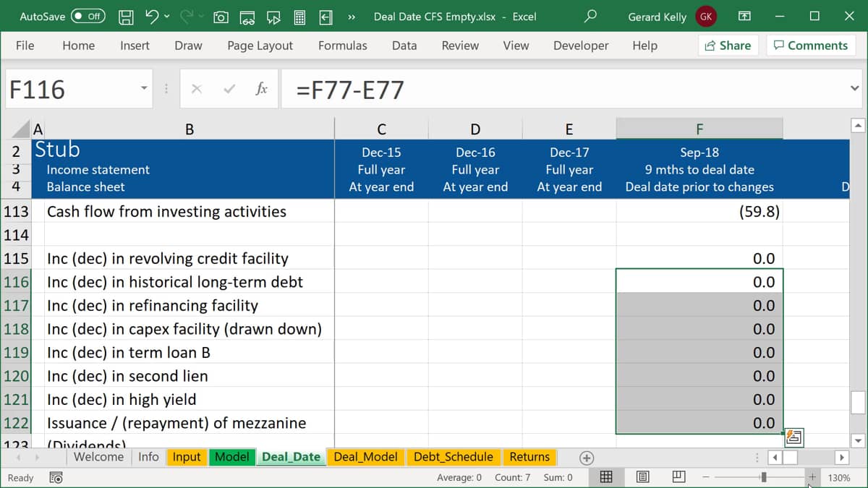Viewport: 868px width, 488px height.
Task: Open the Developer ribbon tab
Action: [x=581, y=46]
